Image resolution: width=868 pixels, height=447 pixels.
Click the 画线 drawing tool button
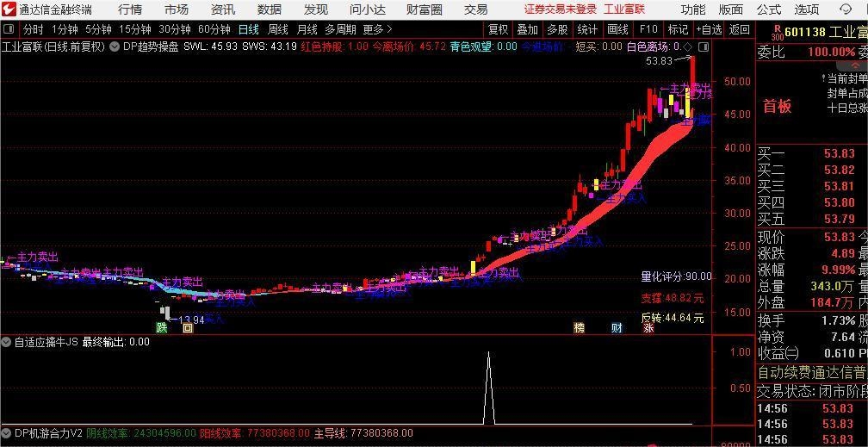[617, 29]
